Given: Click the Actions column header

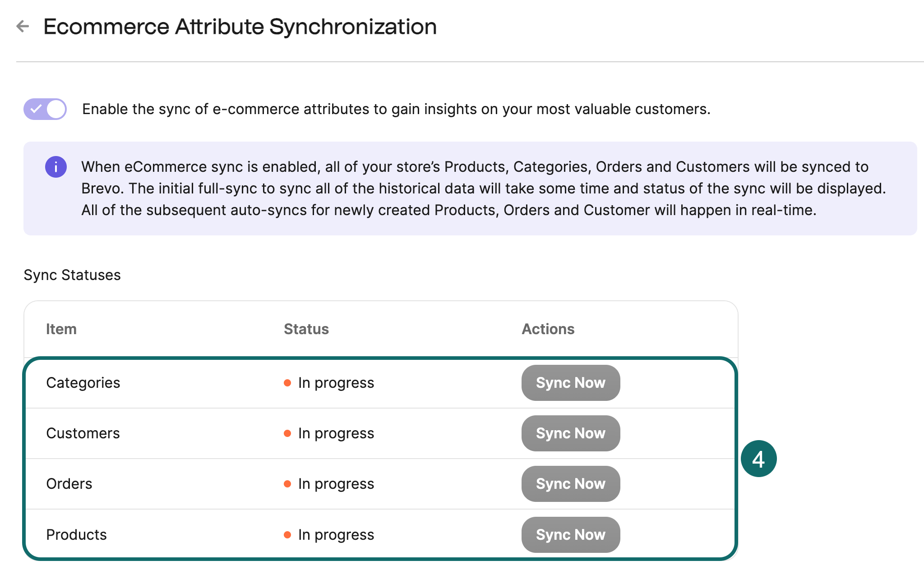Looking at the screenshot, I should 548,329.
